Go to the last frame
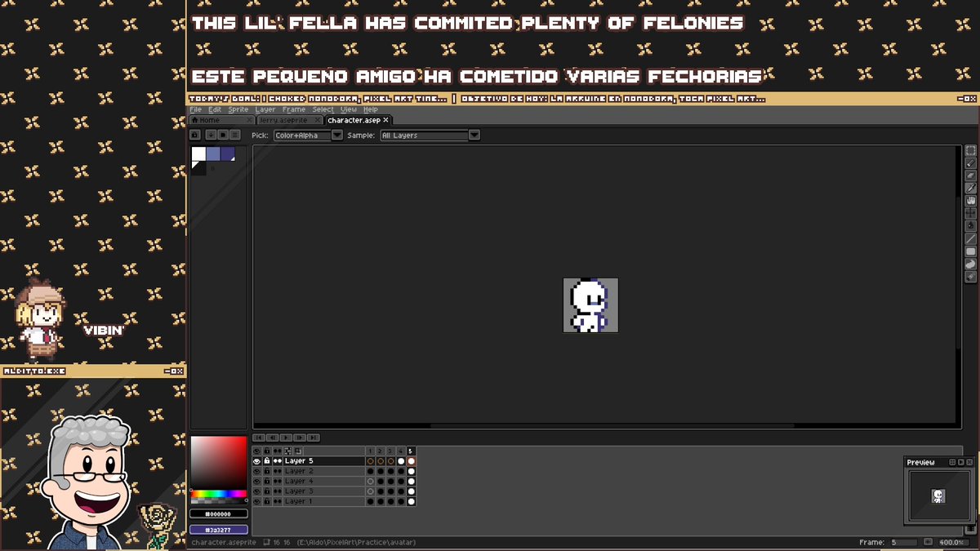The width and height of the screenshot is (980, 551). (313, 438)
